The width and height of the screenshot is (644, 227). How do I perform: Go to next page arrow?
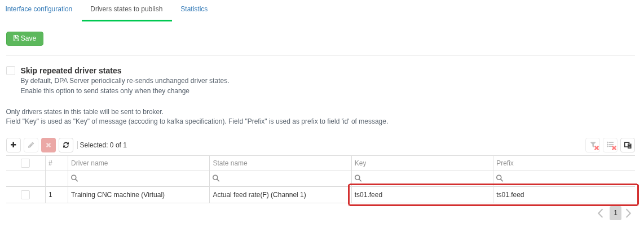click(x=628, y=213)
